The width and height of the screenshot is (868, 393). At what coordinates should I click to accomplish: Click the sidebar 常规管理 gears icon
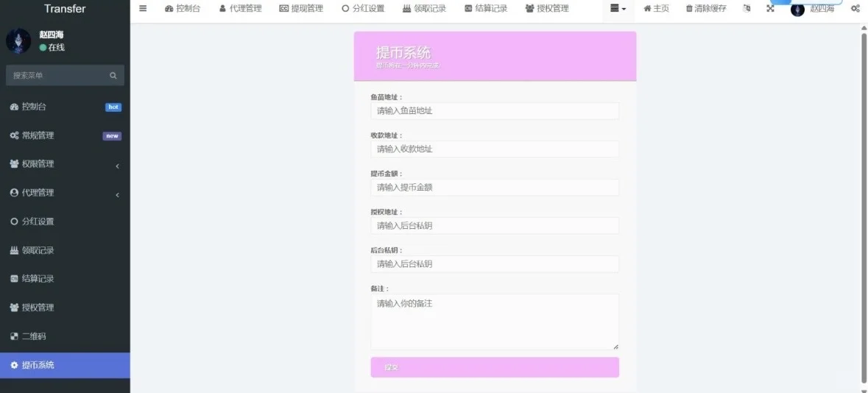pyautogui.click(x=15, y=135)
